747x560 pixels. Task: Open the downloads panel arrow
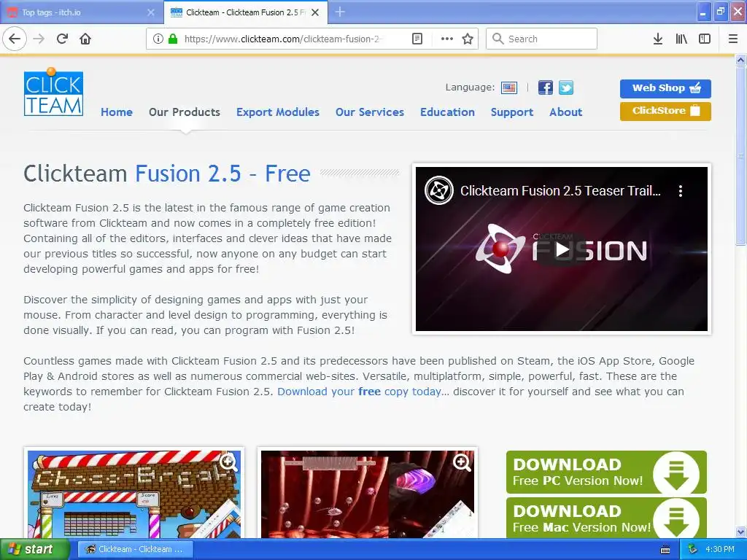click(658, 39)
